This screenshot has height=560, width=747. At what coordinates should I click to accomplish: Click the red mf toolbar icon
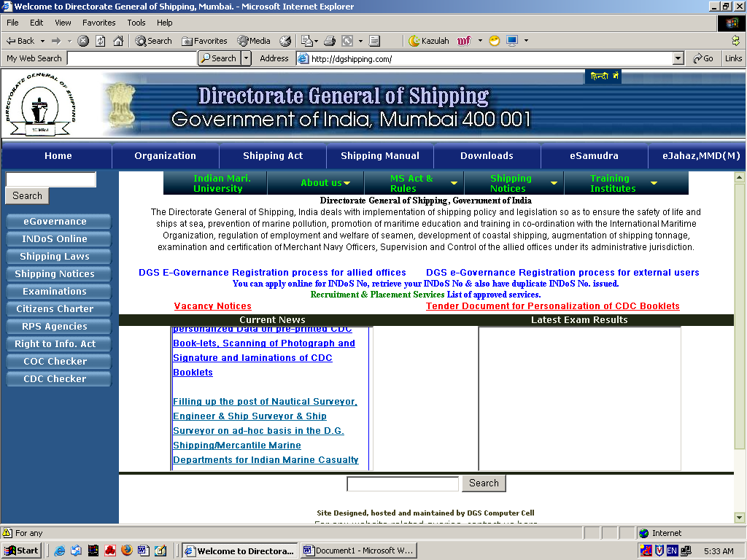pyautogui.click(x=464, y=41)
